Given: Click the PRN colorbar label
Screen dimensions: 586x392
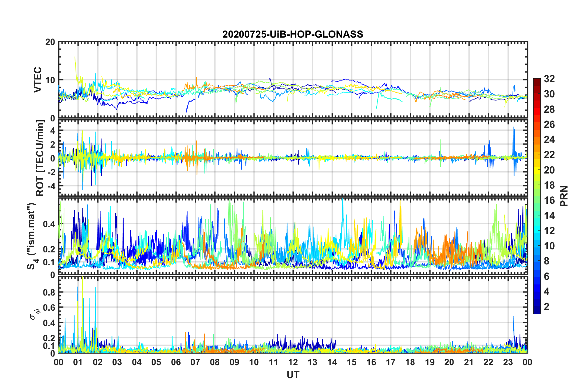Looking at the screenshot, I should pos(564,196).
